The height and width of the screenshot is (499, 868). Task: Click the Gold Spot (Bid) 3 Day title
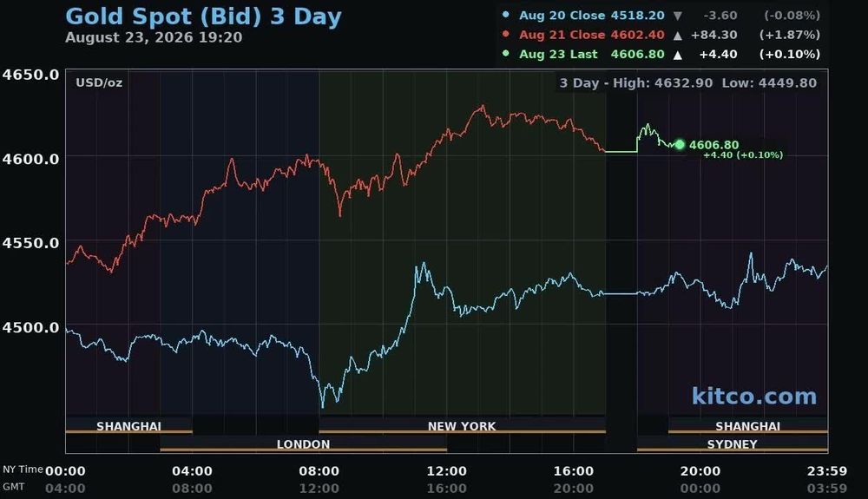203,16
